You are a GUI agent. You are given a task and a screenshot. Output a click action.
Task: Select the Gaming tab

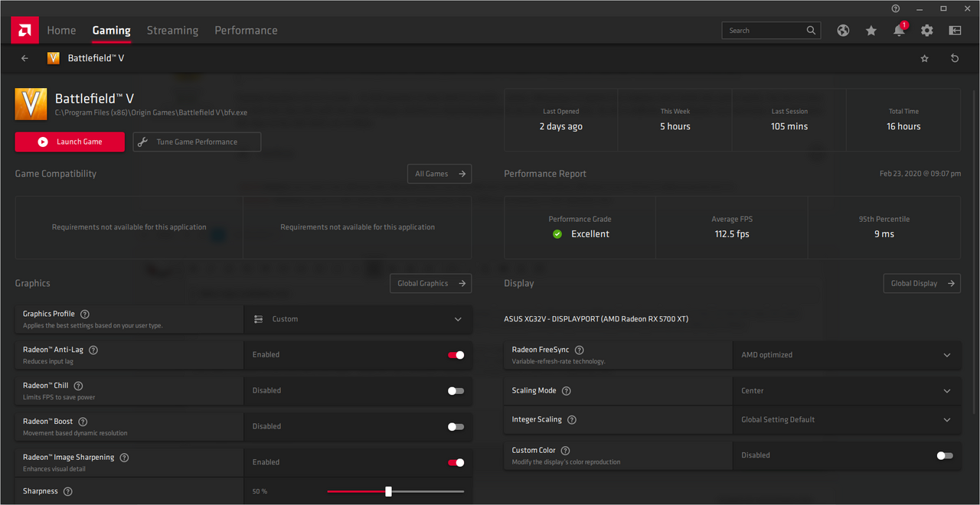click(112, 31)
